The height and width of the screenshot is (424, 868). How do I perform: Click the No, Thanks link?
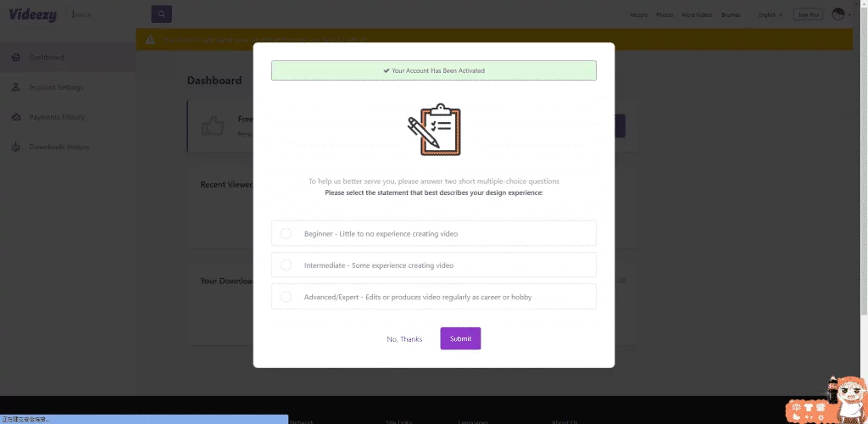pos(404,339)
